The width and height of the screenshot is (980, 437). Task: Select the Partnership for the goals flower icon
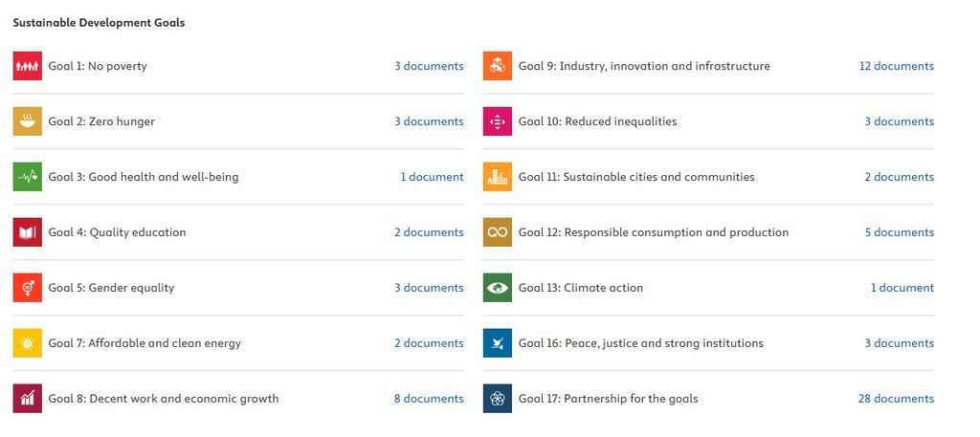[498, 399]
